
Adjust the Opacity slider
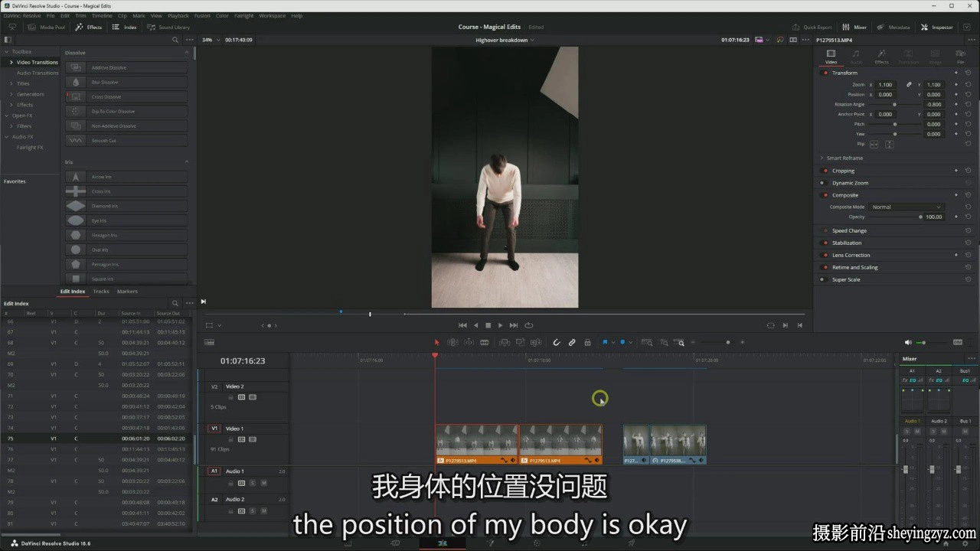click(896, 217)
